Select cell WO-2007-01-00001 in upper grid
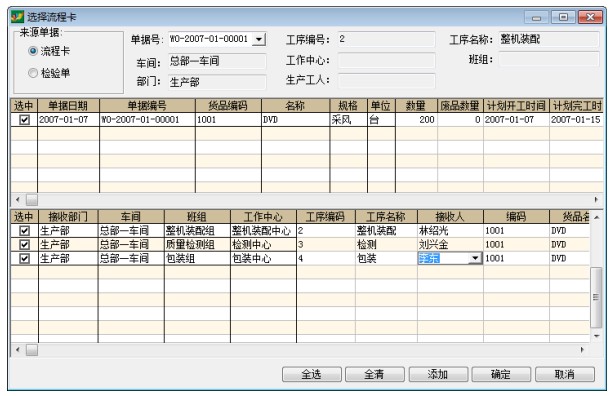This screenshot has height=396, width=614. pos(147,120)
